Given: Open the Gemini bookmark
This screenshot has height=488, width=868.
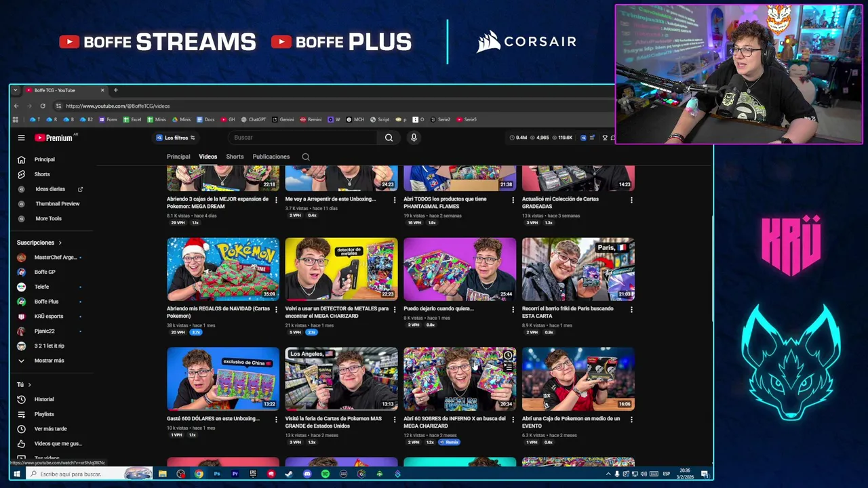Looking at the screenshot, I should [283, 119].
